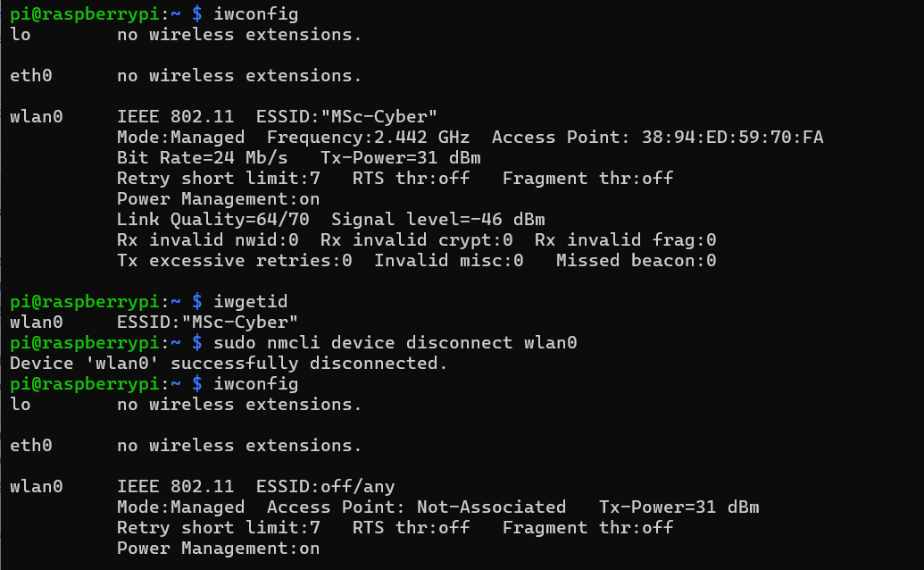Click the Signal level=-46 dBm text
The width and height of the screenshot is (924, 570).
(x=437, y=219)
